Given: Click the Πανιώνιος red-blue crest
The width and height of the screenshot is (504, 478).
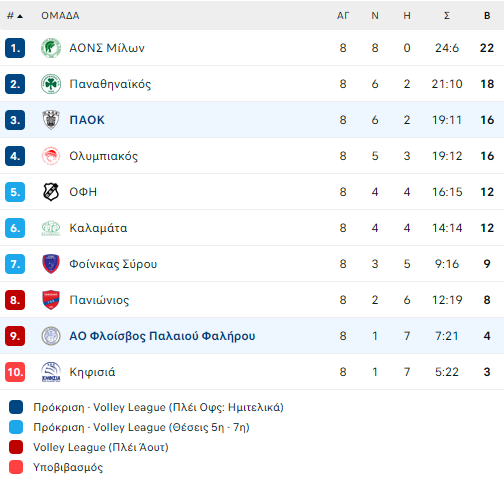Looking at the screenshot, I should pyautogui.click(x=51, y=300).
